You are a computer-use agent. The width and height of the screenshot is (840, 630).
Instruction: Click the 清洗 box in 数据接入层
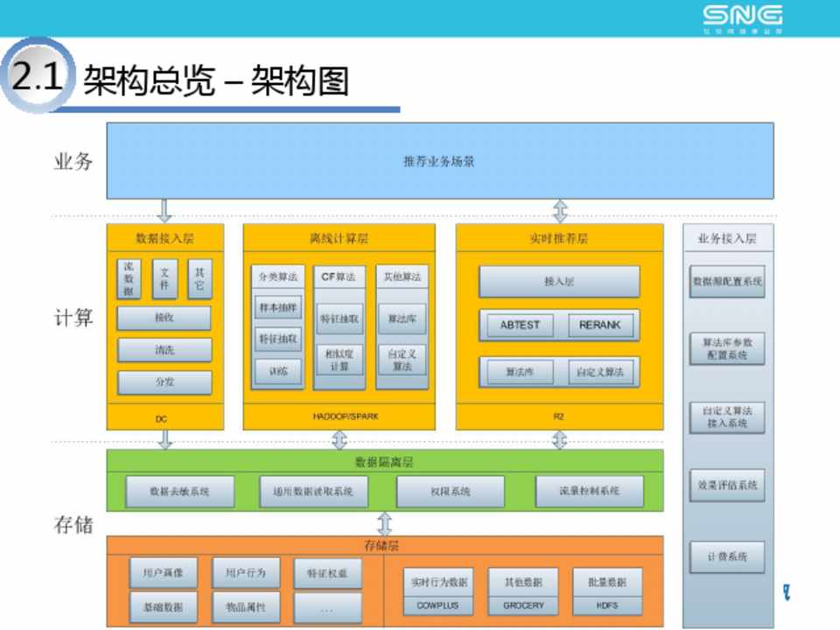pyautogui.click(x=164, y=350)
